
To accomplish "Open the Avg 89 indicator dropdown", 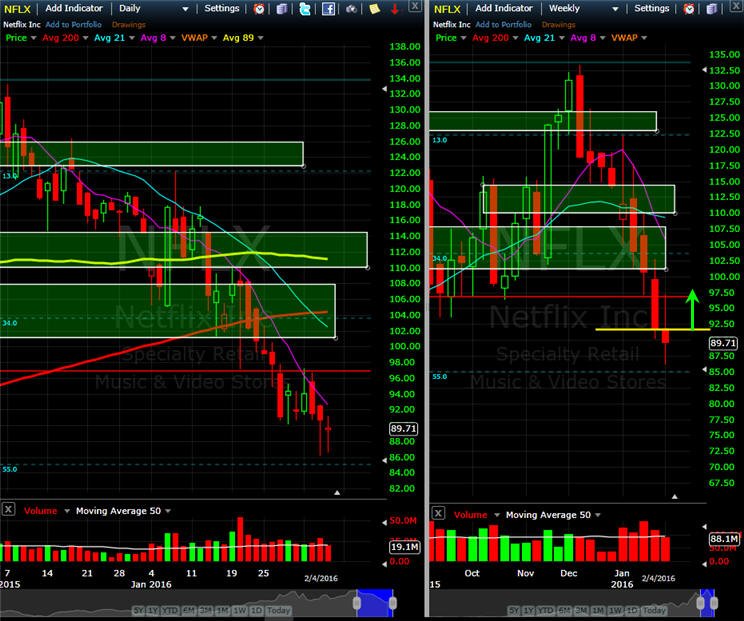I will tap(260, 38).
